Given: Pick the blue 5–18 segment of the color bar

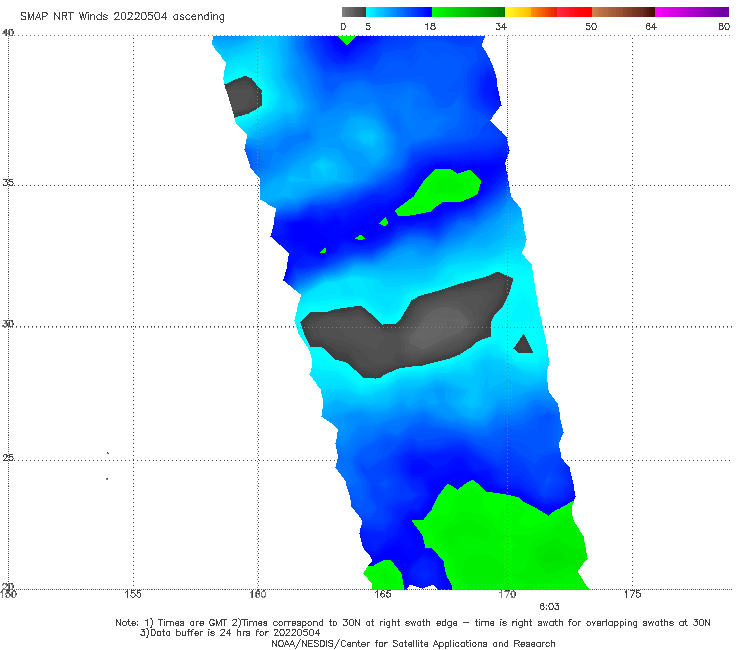Looking at the screenshot, I should click(x=399, y=12).
